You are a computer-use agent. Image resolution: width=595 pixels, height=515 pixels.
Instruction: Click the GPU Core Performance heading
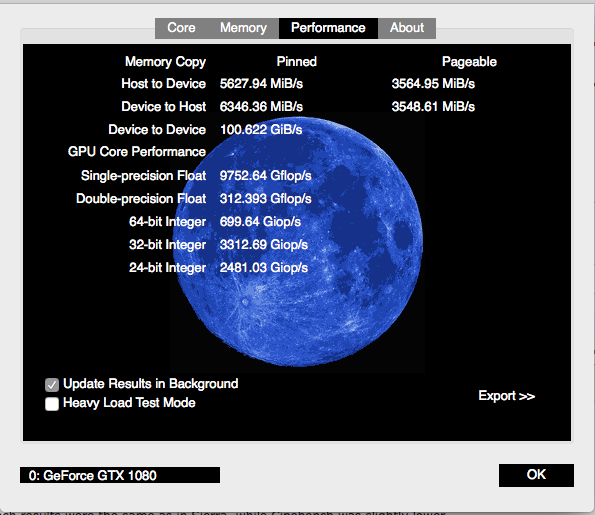pos(137,152)
